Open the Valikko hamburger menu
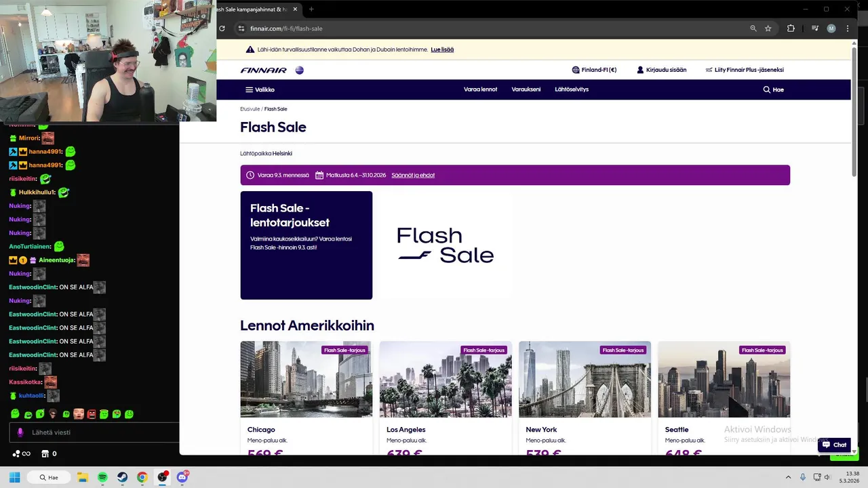868x488 pixels. (260, 89)
